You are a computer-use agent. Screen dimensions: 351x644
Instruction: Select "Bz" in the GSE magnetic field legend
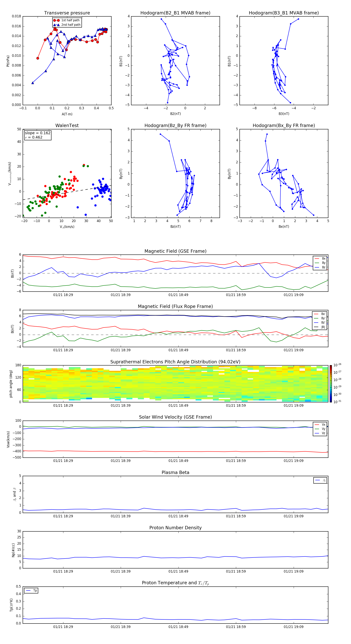coord(320,267)
